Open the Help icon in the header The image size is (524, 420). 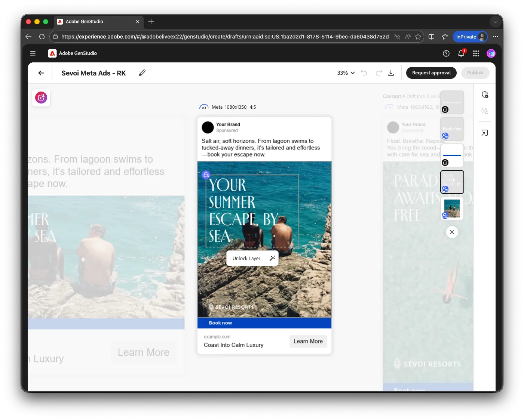(446, 53)
